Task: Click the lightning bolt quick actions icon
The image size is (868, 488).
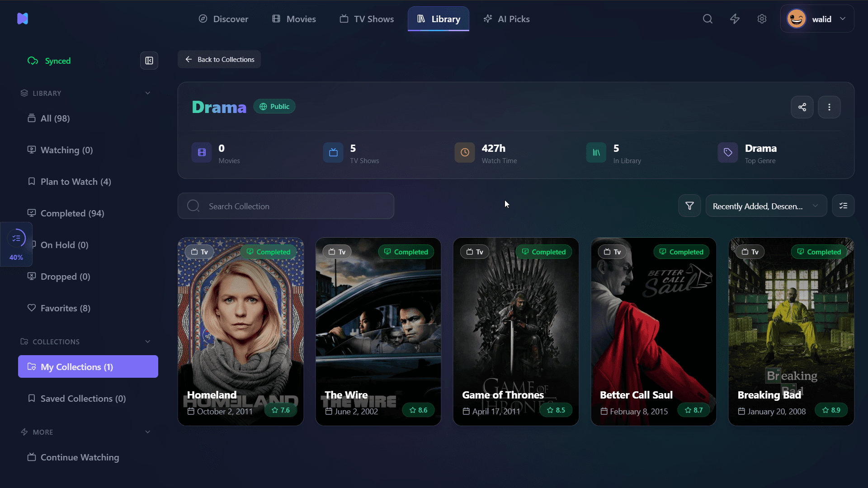Action: [735, 19]
